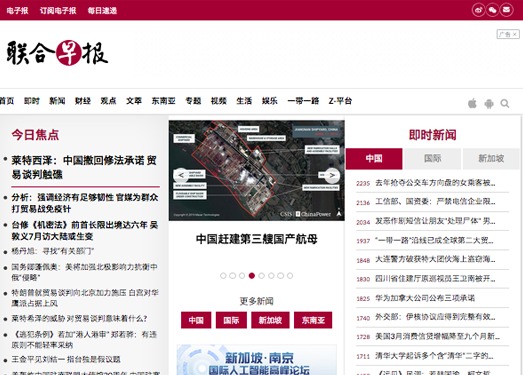
Task: Click 国际 button under 更多新闻
Action: tap(231, 320)
